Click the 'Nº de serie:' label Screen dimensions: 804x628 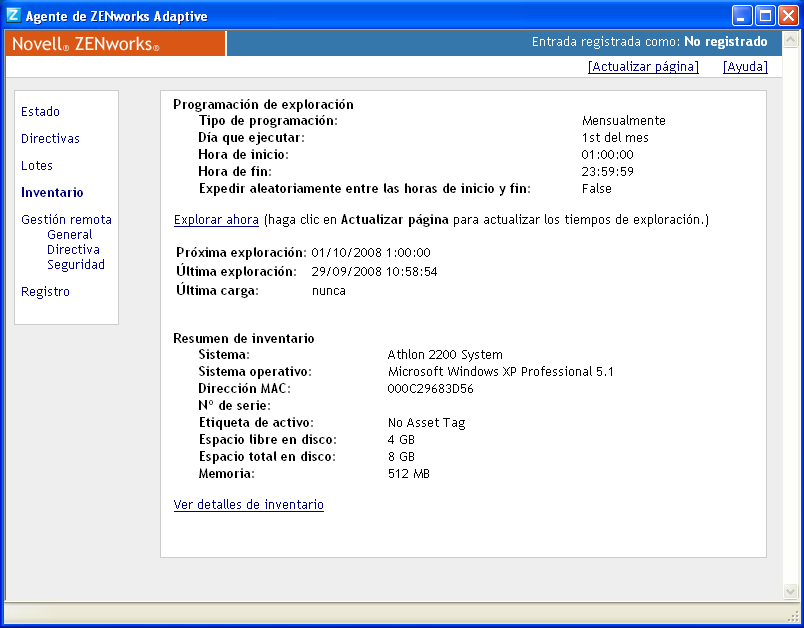(x=234, y=406)
